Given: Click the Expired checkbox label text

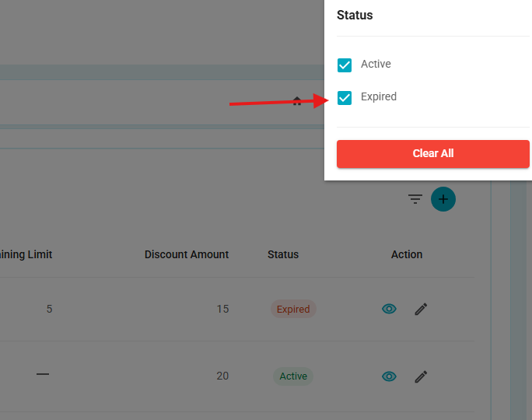Looking at the screenshot, I should pyautogui.click(x=379, y=96).
